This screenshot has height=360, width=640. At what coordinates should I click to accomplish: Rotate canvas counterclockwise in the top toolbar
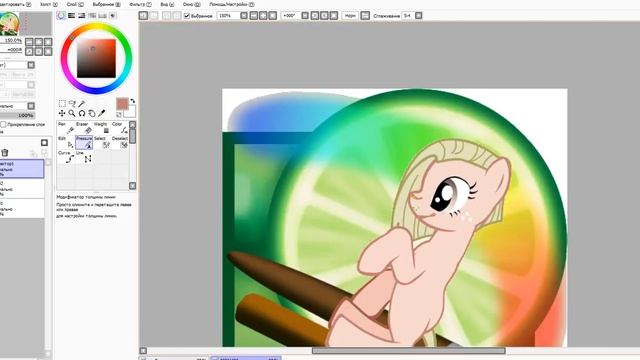[x=315, y=16]
